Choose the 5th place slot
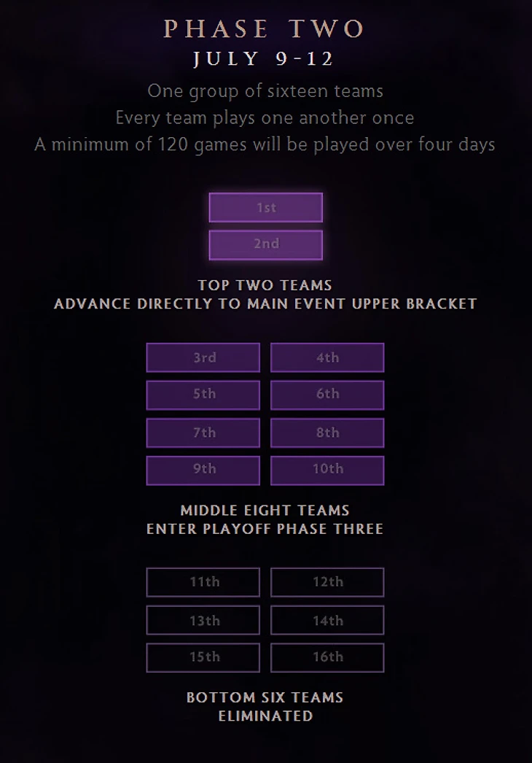Image resolution: width=532 pixels, height=763 pixels. click(x=203, y=395)
